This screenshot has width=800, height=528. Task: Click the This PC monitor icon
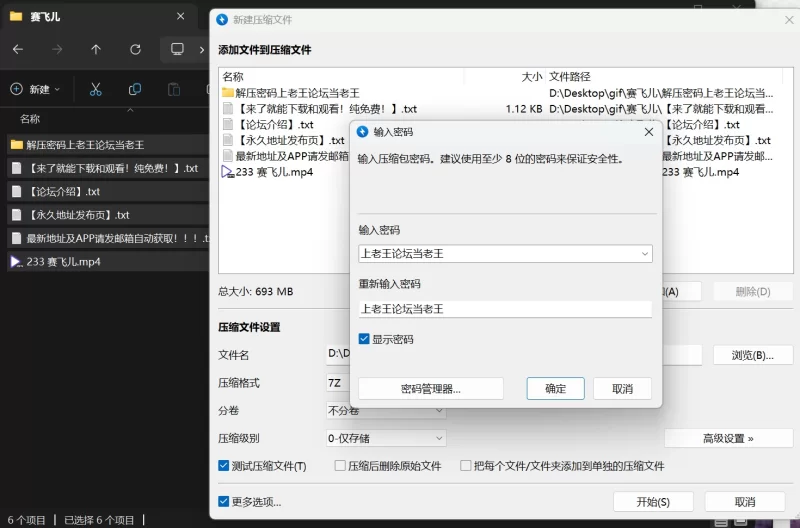(177, 49)
